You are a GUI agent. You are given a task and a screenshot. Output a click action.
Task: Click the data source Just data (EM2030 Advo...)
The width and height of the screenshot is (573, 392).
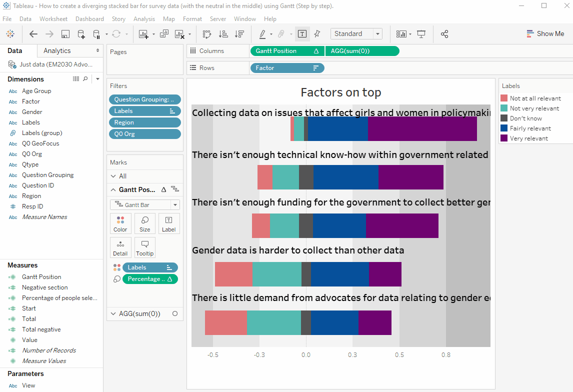(x=51, y=64)
